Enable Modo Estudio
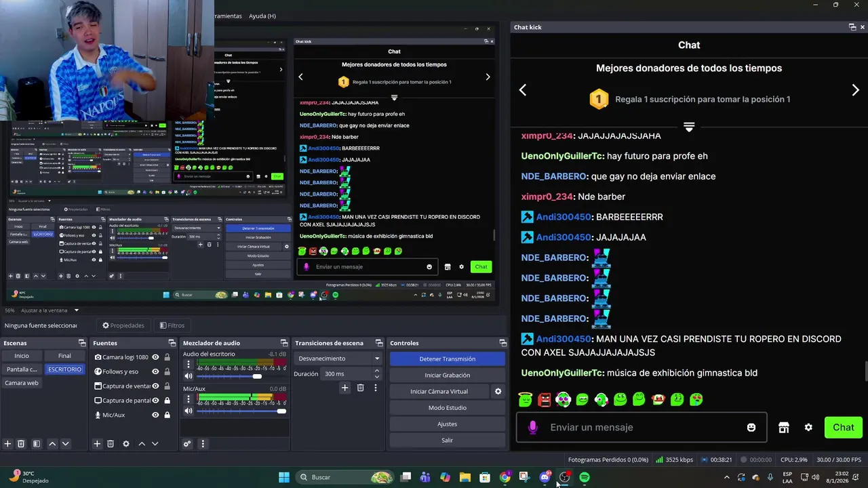Screen dimensions: 868x488 click(x=448, y=407)
